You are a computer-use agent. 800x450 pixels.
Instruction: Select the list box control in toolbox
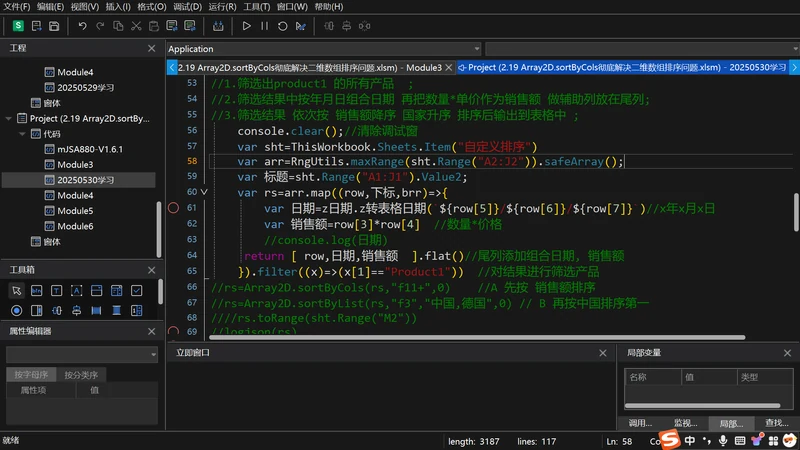point(116,290)
